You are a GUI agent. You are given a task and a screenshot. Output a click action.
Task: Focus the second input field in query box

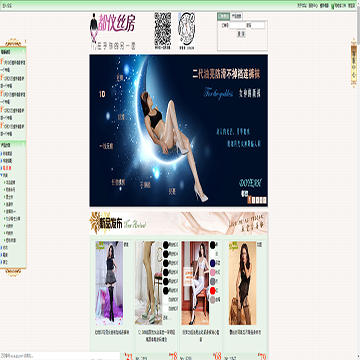point(258,25)
